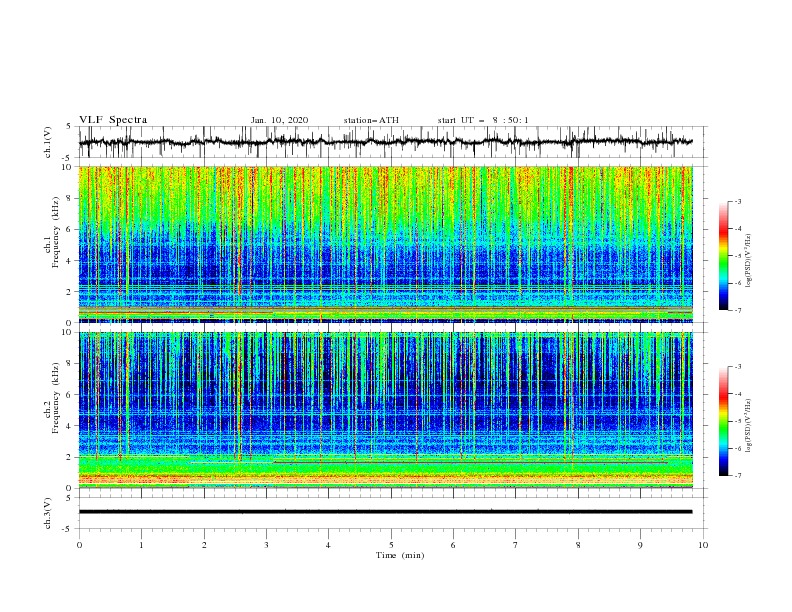Click time axis tick label "3"
This screenshot has width=792, height=612.
coord(266,545)
